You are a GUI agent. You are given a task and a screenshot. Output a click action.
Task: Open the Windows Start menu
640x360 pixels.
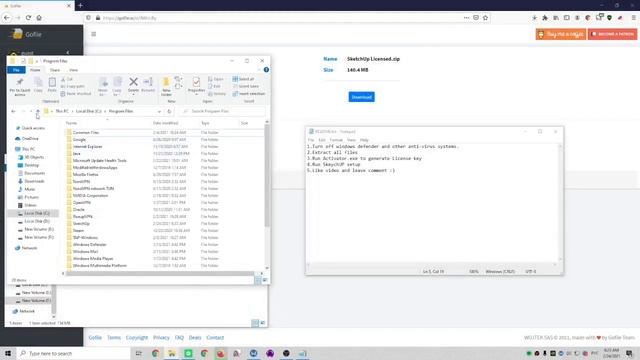pos(8,353)
